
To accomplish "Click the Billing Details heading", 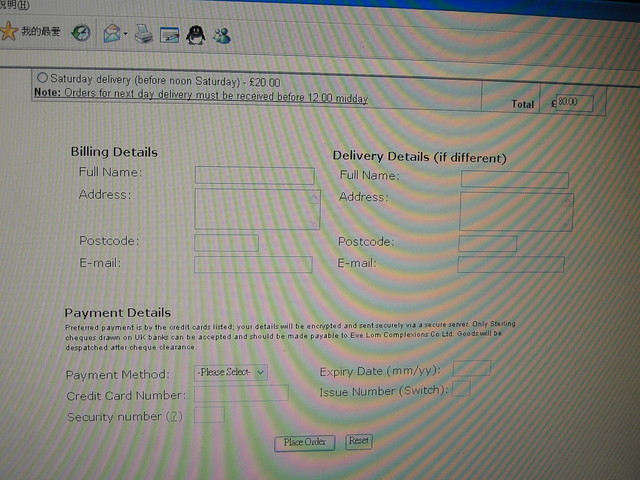I will coord(114,152).
